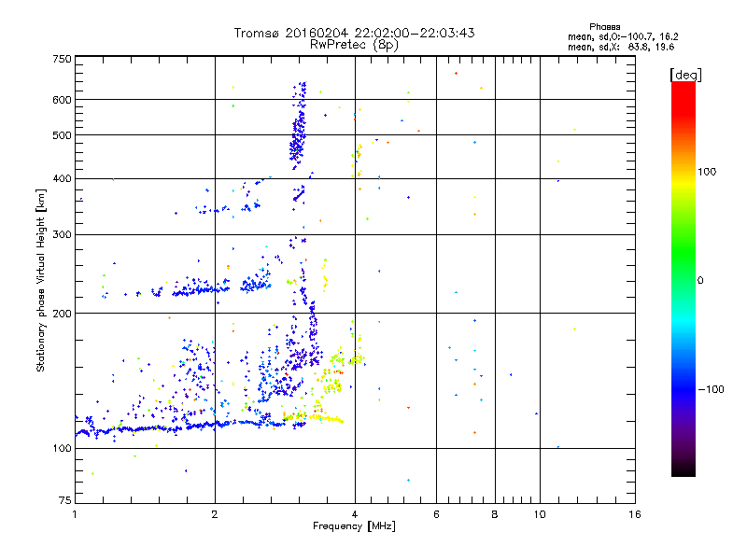Click the colorbar tick label "0"
Screen dimensions: 747x560
point(700,281)
